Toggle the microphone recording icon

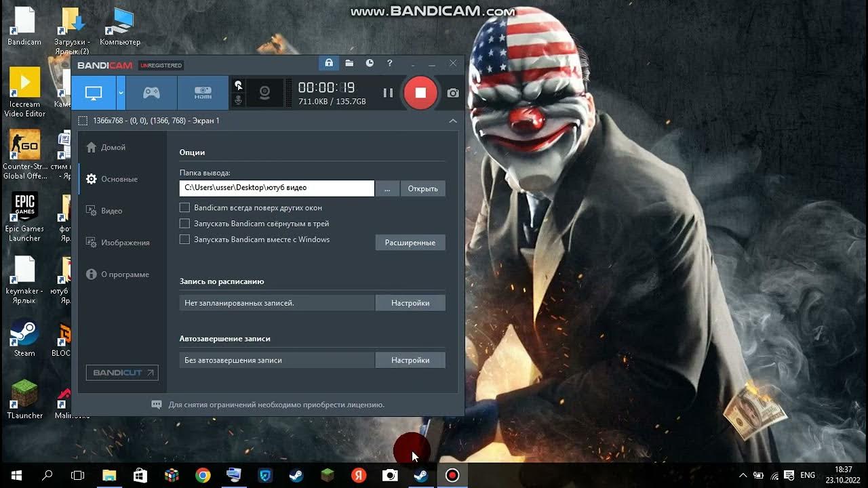[x=238, y=100]
